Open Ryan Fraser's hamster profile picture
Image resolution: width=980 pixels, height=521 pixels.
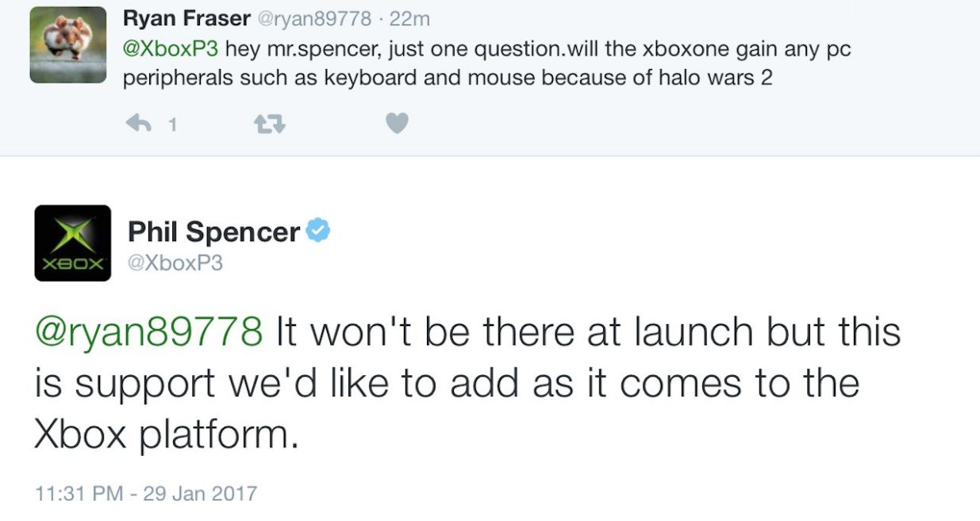[68, 44]
